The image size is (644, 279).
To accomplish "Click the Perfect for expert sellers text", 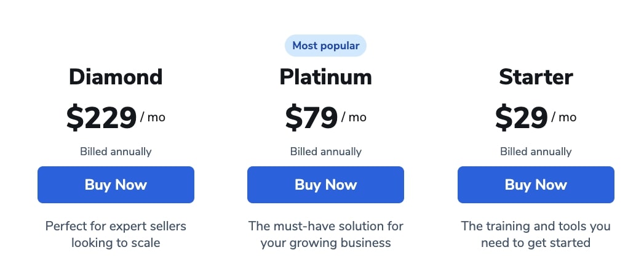I will pos(116,226).
